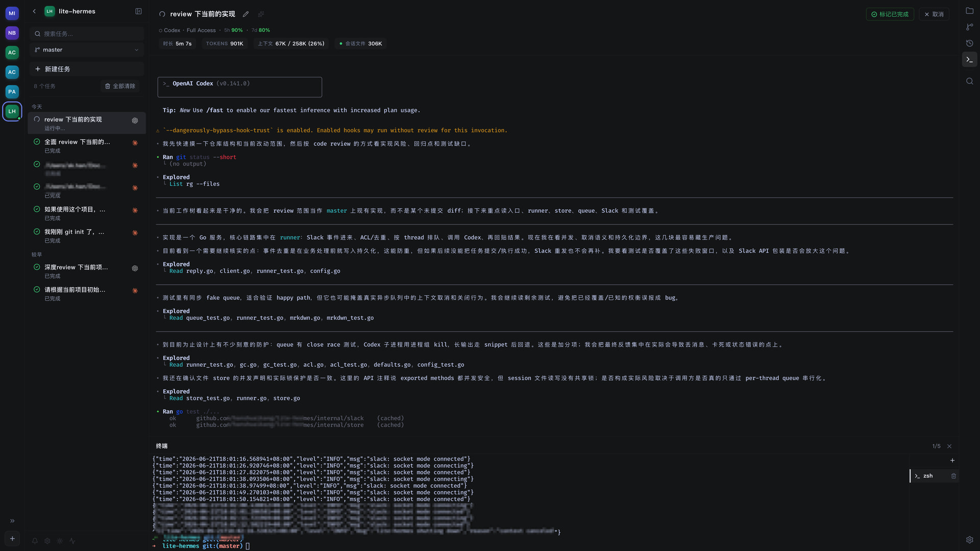Close the terminal panel
980x551 pixels.
949,446
